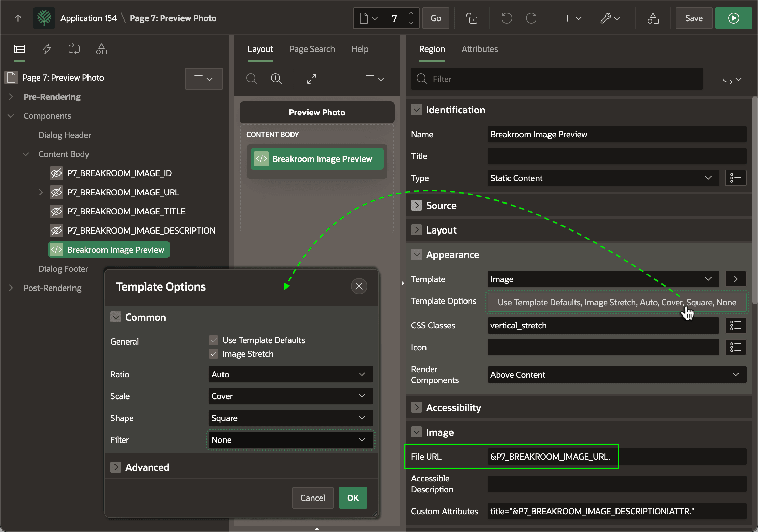Click the File URL input field
The image size is (758, 532).
click(617, 457)
